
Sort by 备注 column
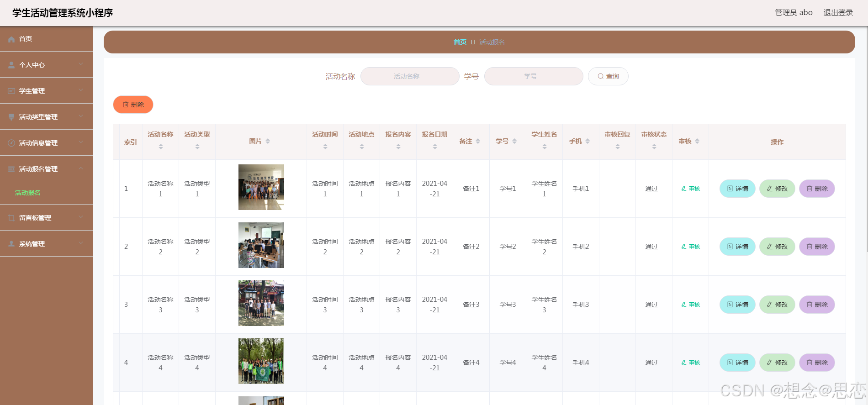(x=478, y=141)
